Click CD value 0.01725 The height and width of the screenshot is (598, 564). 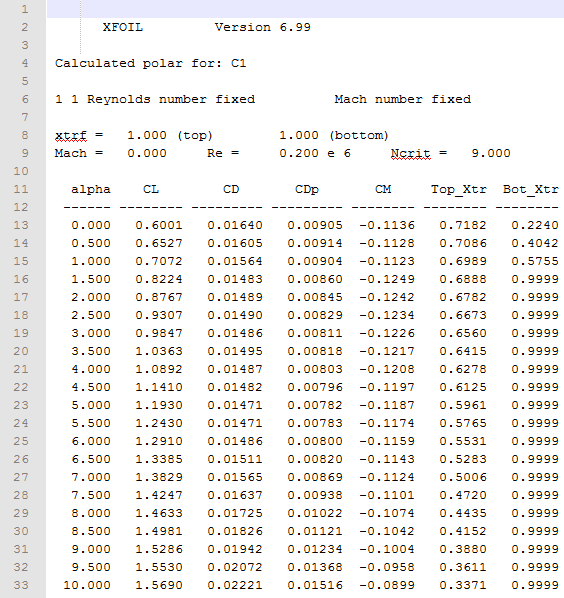tap(235, 513)
